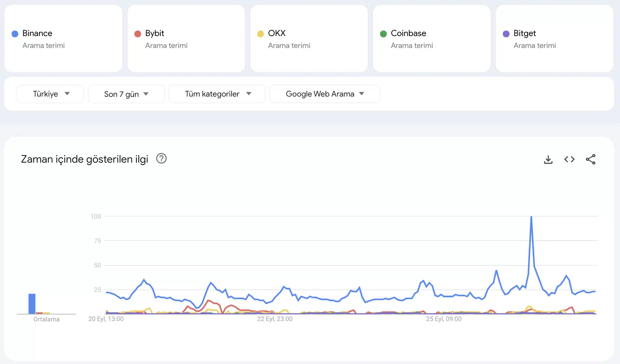Download the interest over time chart data
The width and height of the screenshot is (620, 364).
coord(548,159)
